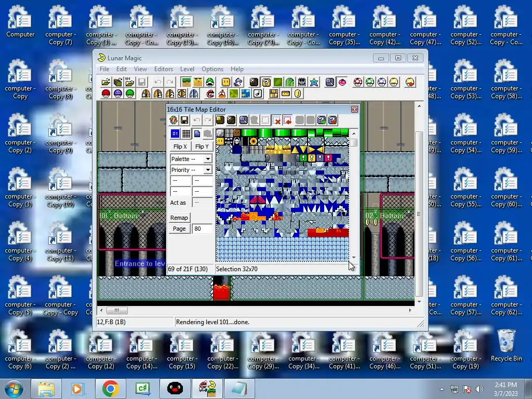The image size is (532, 399).
Task: Open the Edit menu
Action: coord(122,69)
